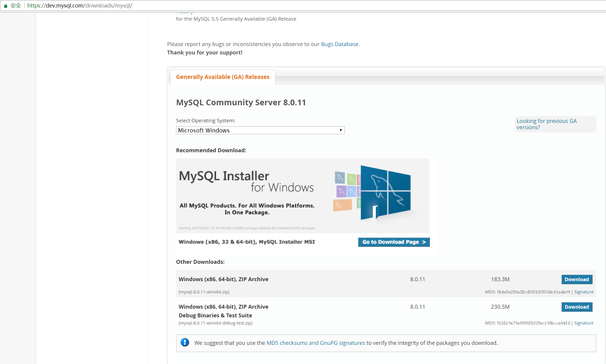Viewport: 606px width, 364px height.
Task: Click the dropdown arrow beside Microsoft Windows
Action: pyautogui.click(x=341, y=130)
